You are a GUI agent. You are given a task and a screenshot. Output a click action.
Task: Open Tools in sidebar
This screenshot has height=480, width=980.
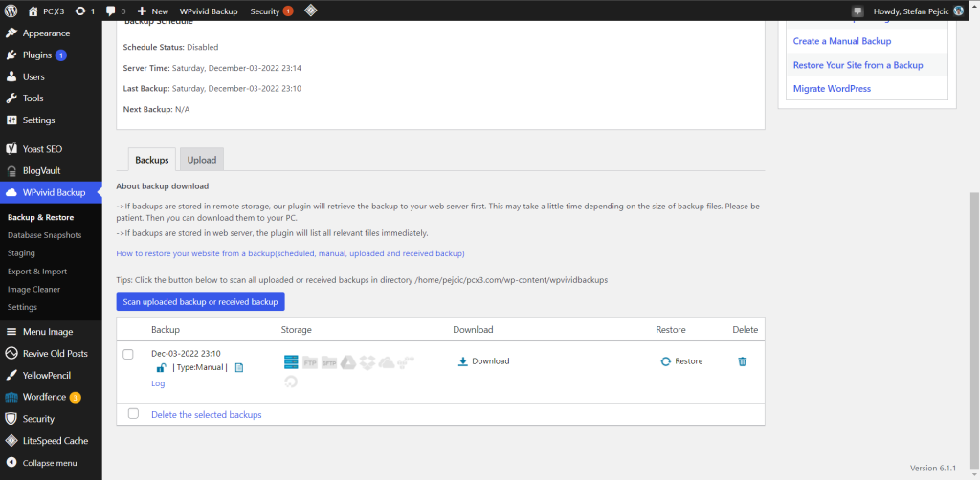click(x=51, y=98)
